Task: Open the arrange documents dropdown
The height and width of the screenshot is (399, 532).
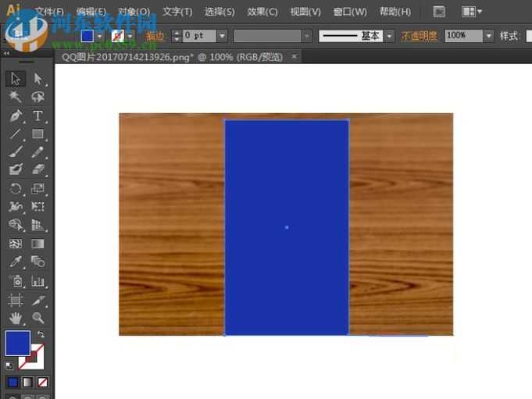Action: (472, 12)
